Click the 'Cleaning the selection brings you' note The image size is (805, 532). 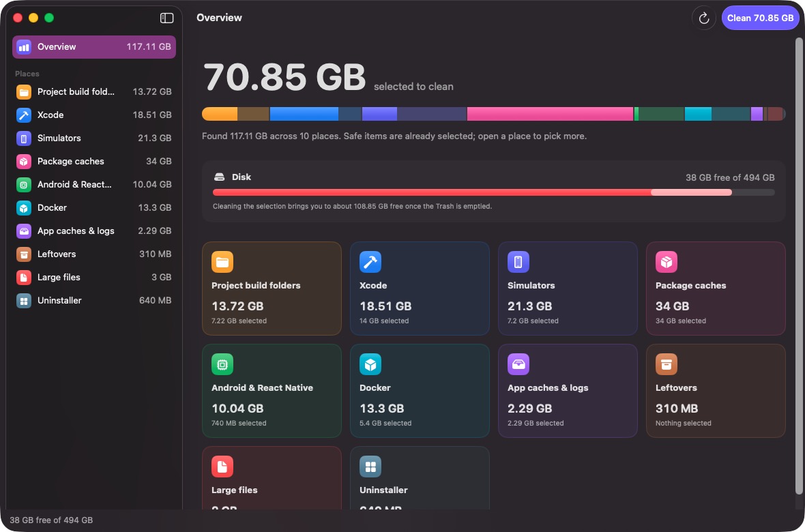point(352,207)
